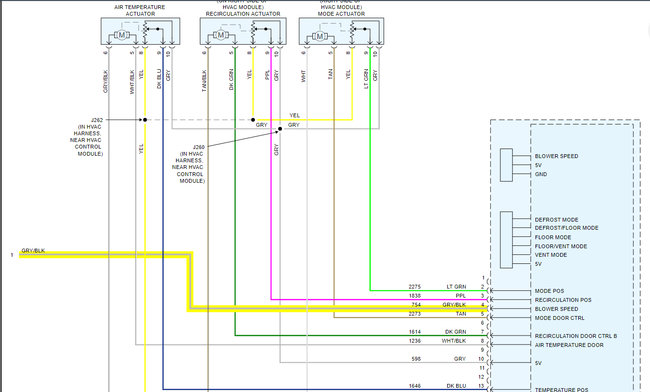Click 'RECIRCULATION DOOR CTRL B' label
650x392 pixels.
[x=576, y=336]
